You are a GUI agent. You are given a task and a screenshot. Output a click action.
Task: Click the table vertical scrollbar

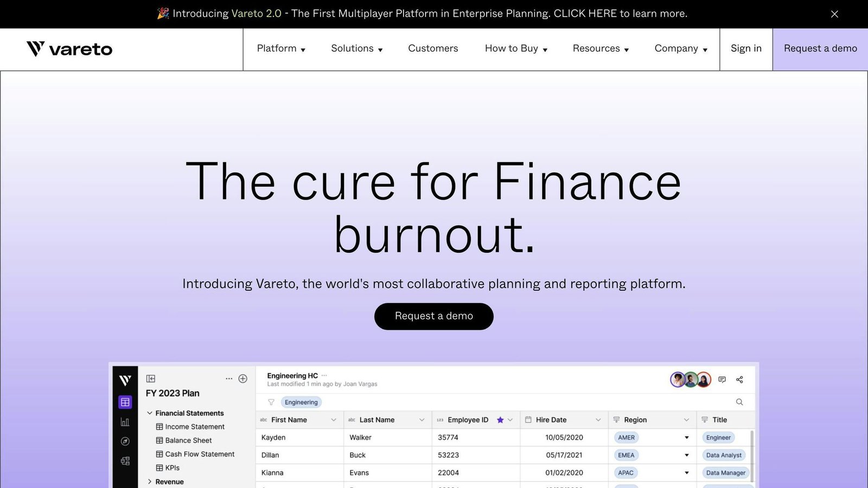click(x=752, y=455)
